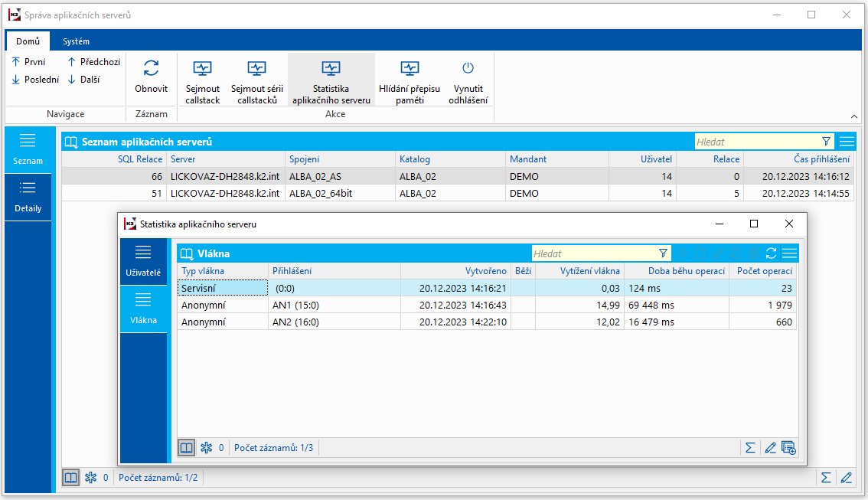868x500 pixels.
Task: Click the Obnovit refresh icon in ribbon
Action: [x=151, y=68]
